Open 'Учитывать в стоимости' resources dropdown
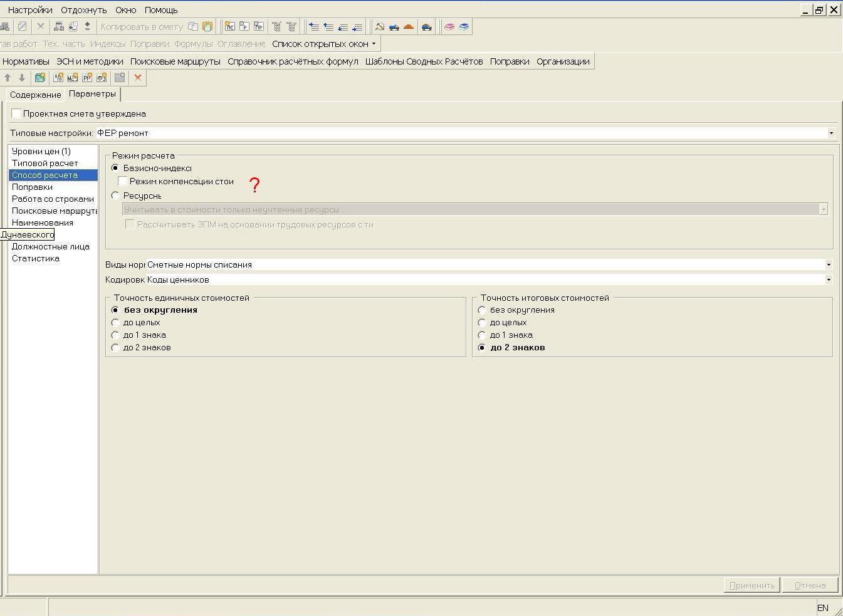Viewport: 843px width, 616px height. coord(823,209)
